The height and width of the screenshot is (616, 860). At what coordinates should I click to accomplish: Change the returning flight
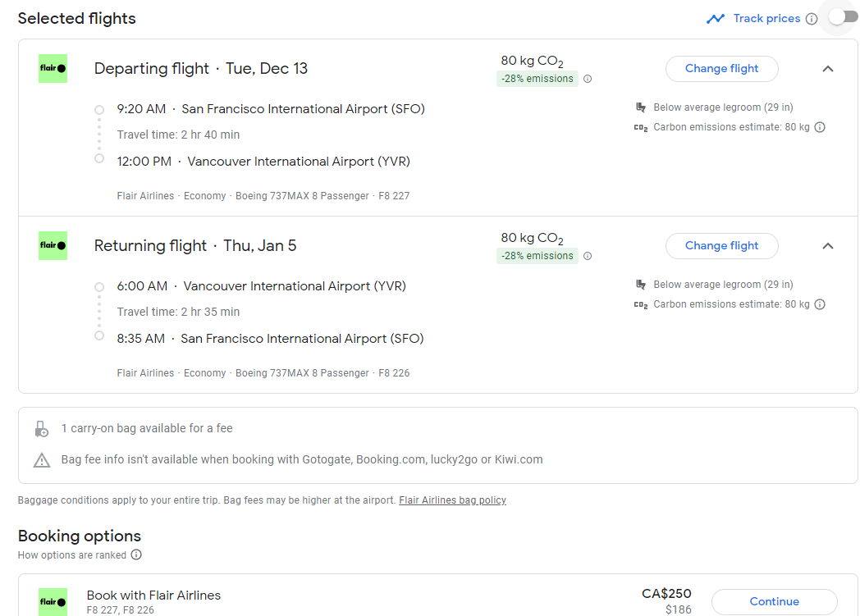(721, 246)
